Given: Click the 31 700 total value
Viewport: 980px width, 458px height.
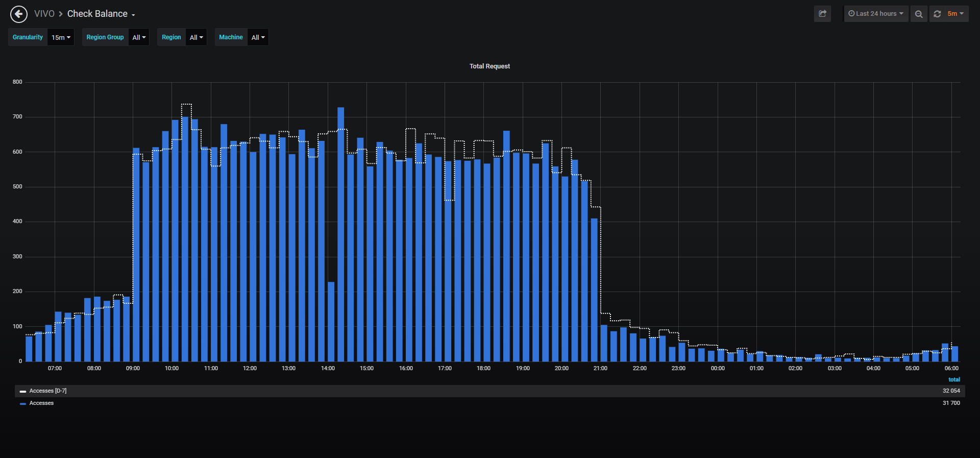Looking at the screenshot, I should point(951,403).
